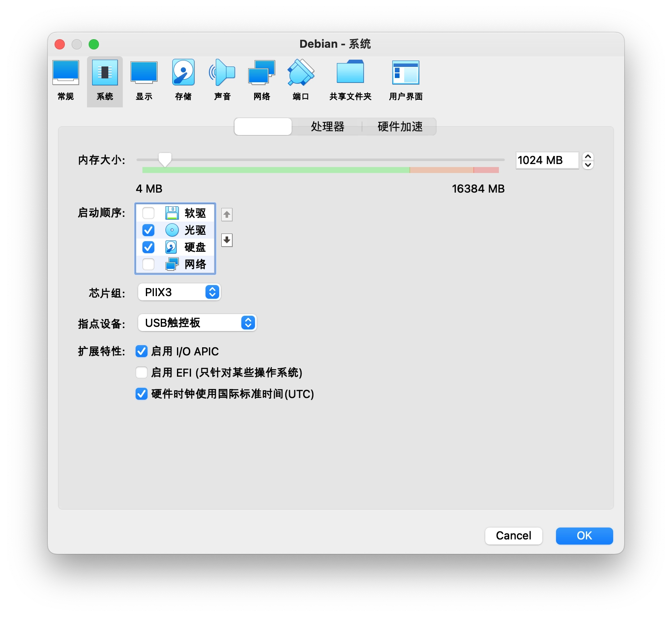This screenshot has width=672, height=617.
Task: Click the 16384 MB maximum memory label
Action: [x=478, y=189]
